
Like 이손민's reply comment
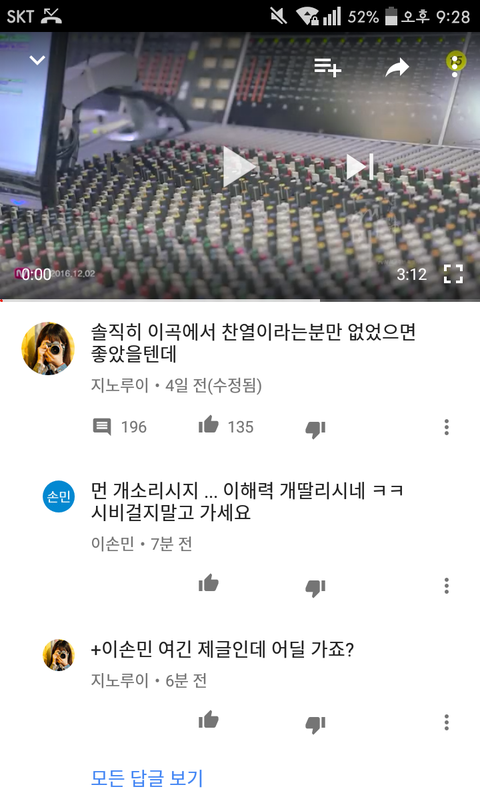point(208,583)
